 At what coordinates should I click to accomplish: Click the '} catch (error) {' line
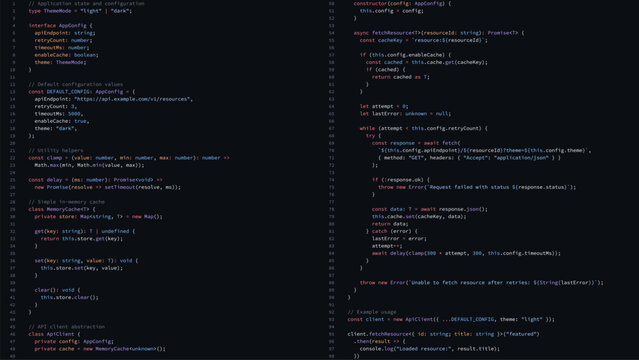[x=392, y=231]
